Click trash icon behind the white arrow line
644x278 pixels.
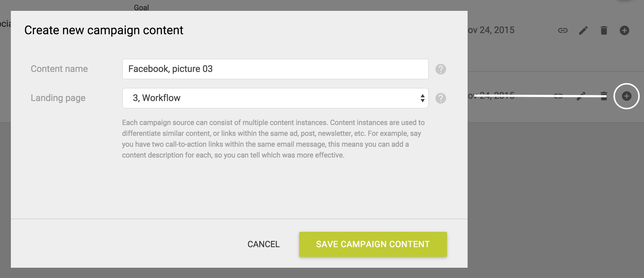tap(604, 96)
